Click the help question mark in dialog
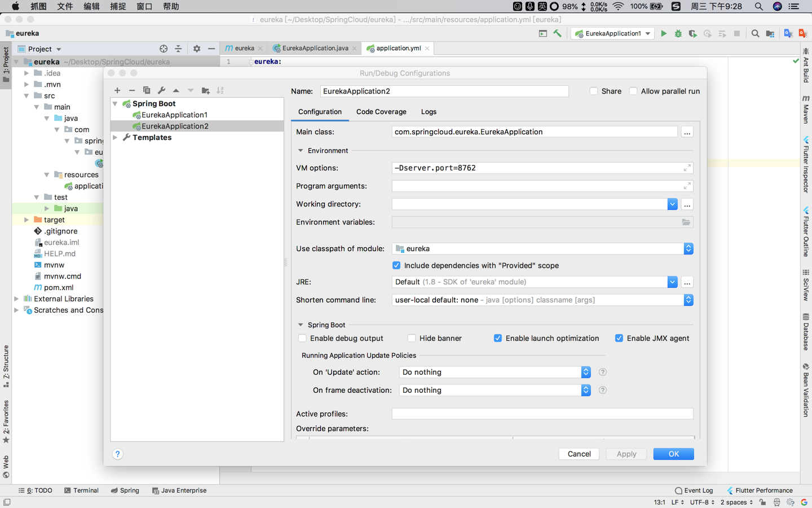This screenshot has height=508, width=812. (117, 454)
